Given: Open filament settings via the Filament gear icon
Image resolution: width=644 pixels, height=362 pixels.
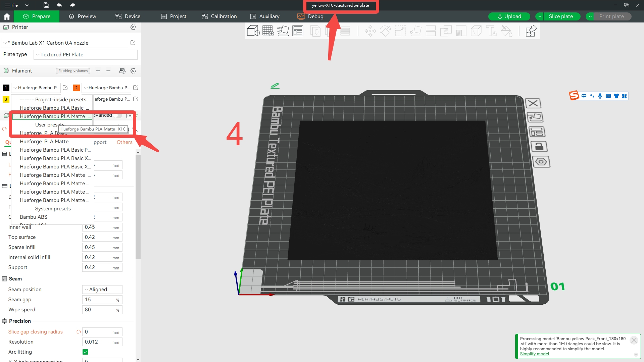Looking at the screenshot, I should [x=133, y=71].
